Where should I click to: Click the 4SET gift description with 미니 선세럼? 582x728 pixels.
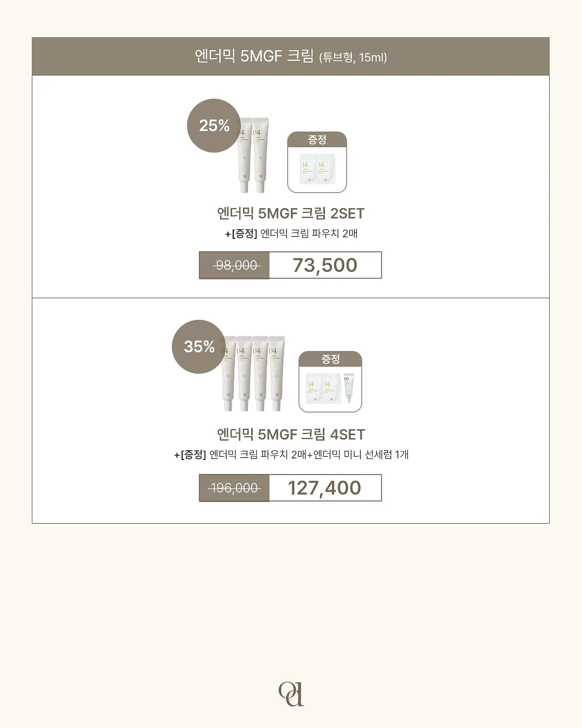pos(291,455)
